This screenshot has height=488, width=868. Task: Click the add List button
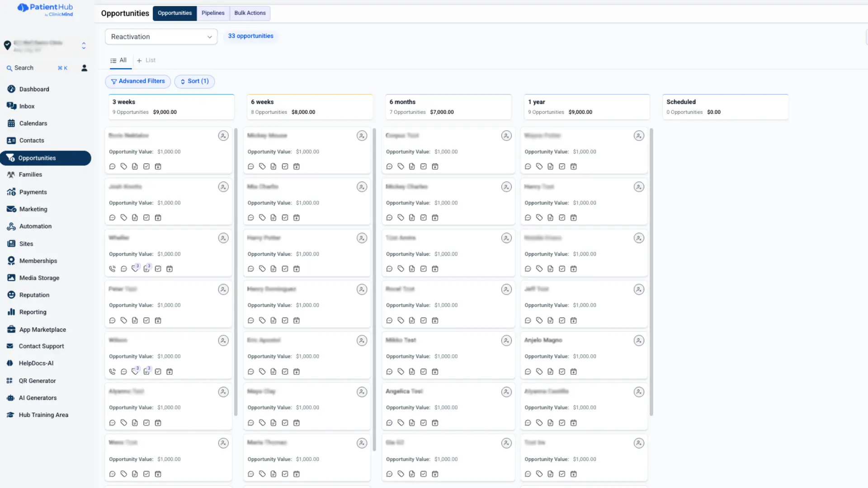coord(146,60)
